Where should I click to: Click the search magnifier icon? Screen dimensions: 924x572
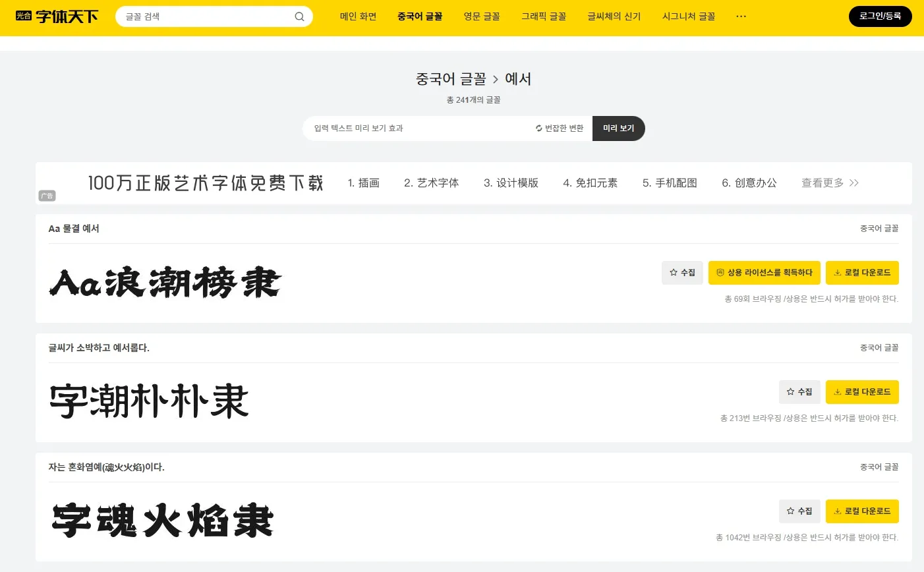(299, 16)
